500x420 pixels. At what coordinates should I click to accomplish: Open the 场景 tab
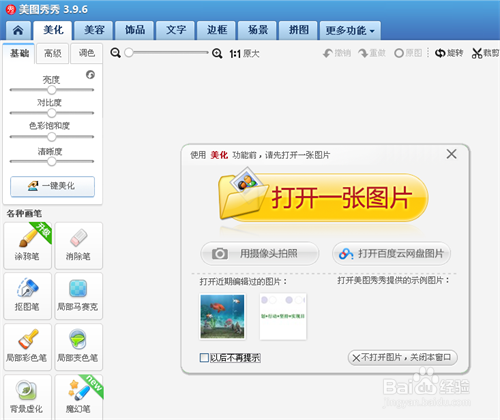[258, 30]
